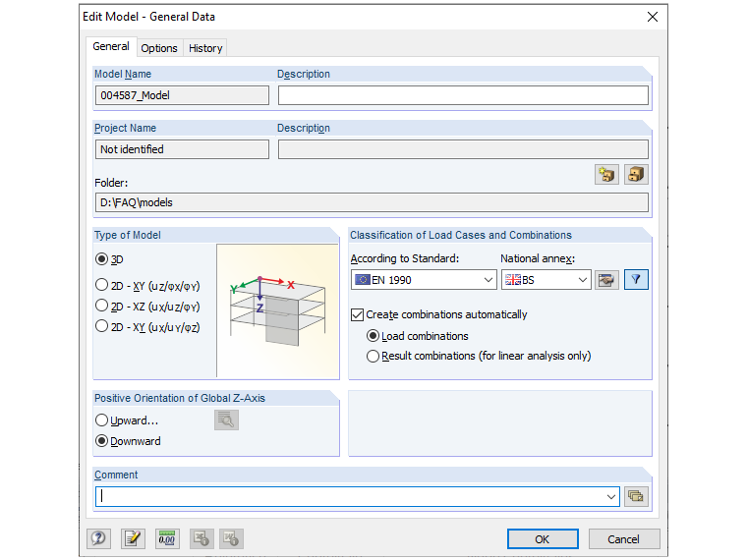This screenshot has height=560, width=747.
Task: Switch to the General tab
Action: (x=111, y=47)
